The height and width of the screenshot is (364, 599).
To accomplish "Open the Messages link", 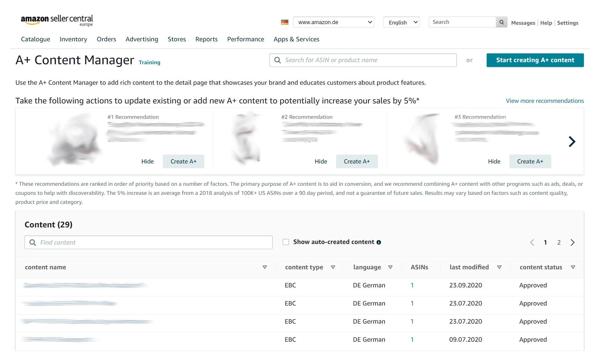I will tap(523, 23).
